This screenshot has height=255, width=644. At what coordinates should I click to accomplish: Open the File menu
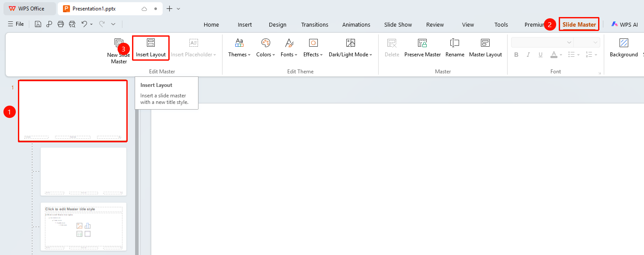[16, 24]
